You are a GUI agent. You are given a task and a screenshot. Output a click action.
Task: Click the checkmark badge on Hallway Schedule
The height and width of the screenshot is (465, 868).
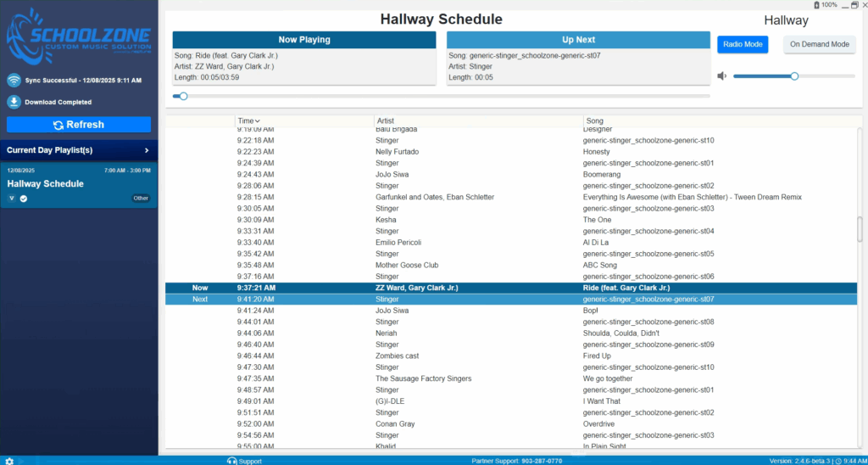click(x=24, y=199)
